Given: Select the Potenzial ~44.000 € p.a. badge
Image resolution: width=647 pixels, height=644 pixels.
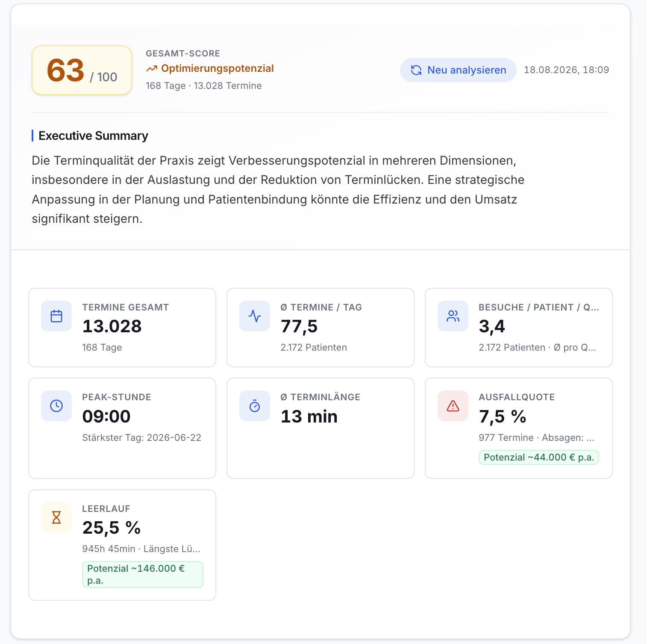Looking at the screenshot, I should (539, 458).
